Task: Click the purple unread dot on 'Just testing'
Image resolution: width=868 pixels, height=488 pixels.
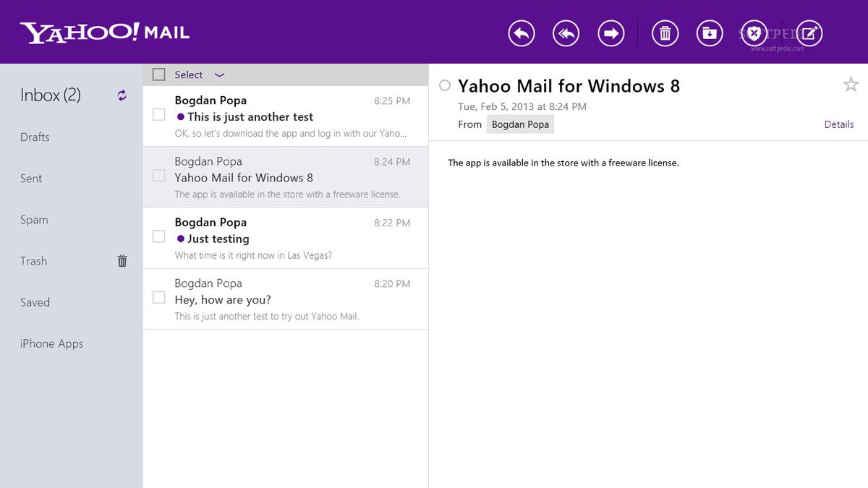Action: pos(180,238)
